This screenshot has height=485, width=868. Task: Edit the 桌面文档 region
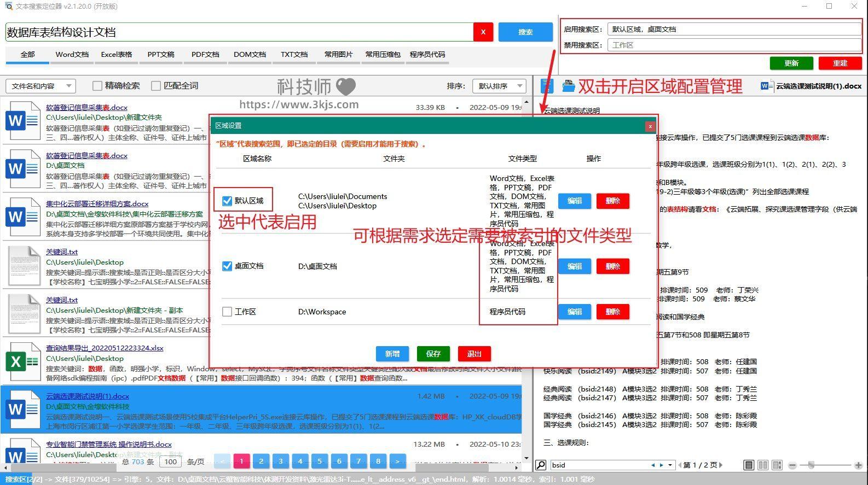point(575,266)
